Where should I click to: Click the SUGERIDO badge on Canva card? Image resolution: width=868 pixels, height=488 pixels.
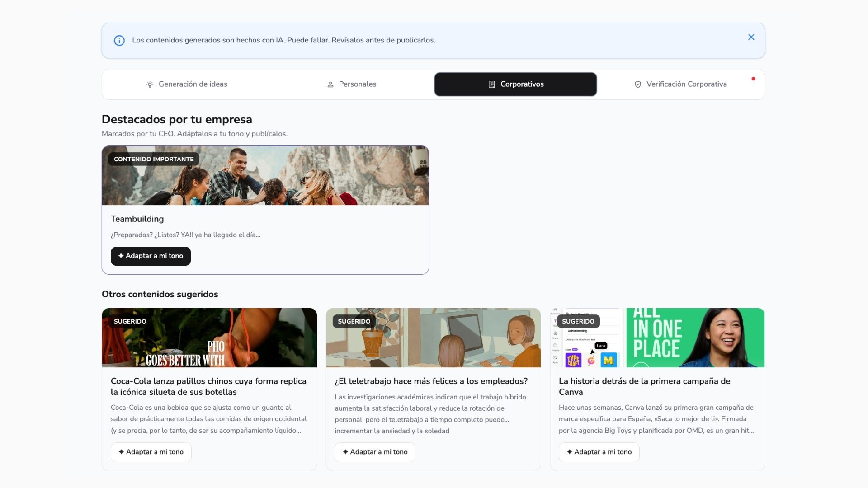click(578, 321)
